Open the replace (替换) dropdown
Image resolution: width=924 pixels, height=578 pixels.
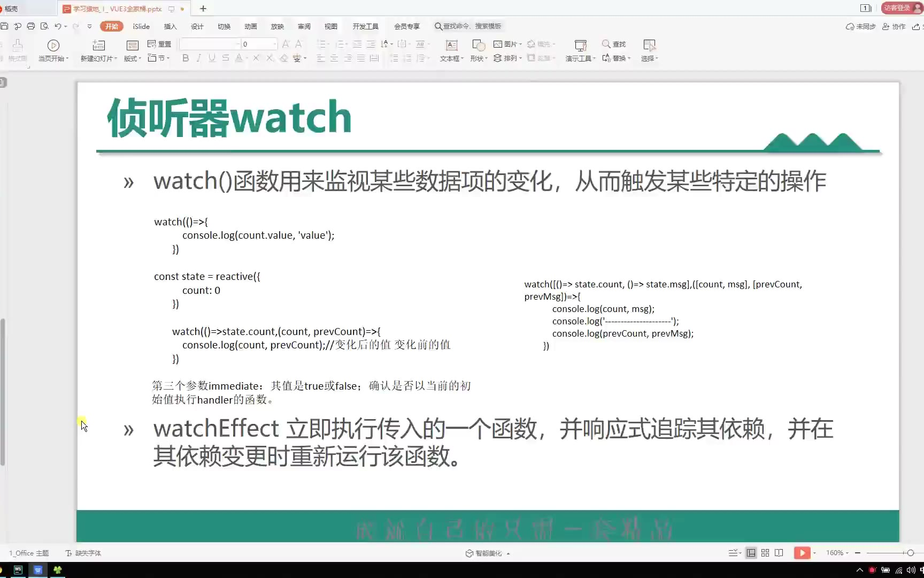tap(616, 58)
